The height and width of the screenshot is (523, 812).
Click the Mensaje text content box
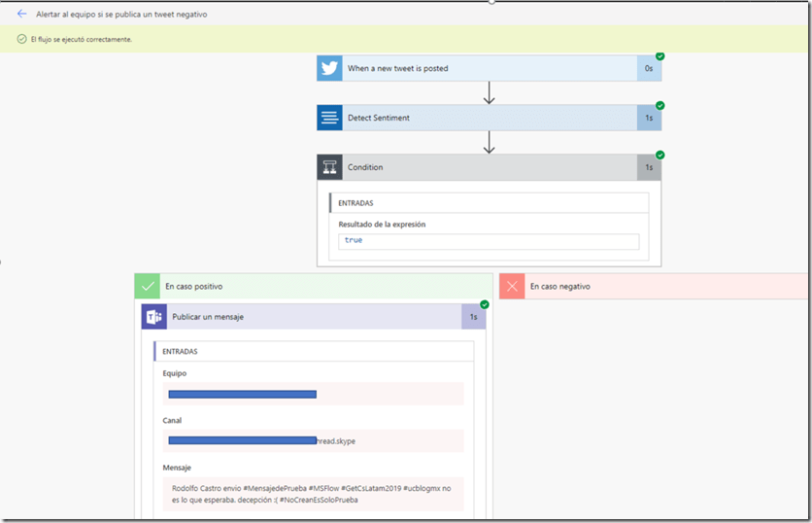[x=313, y=494]
